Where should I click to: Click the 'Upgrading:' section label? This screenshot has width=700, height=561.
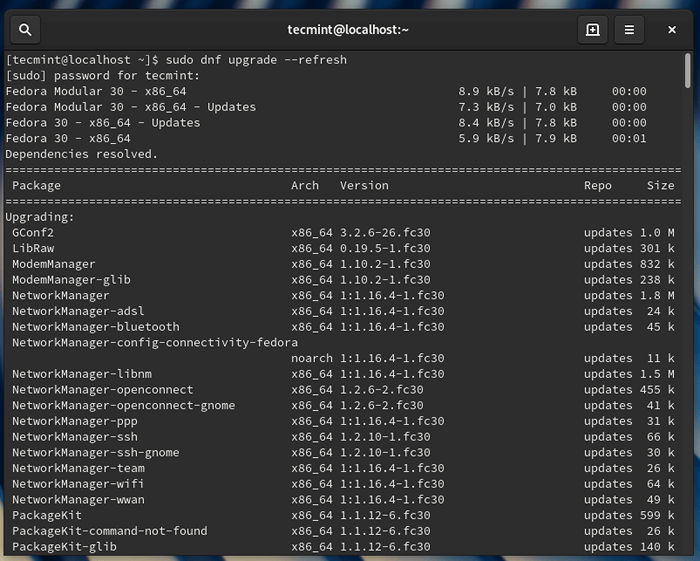tap(39, 217)
